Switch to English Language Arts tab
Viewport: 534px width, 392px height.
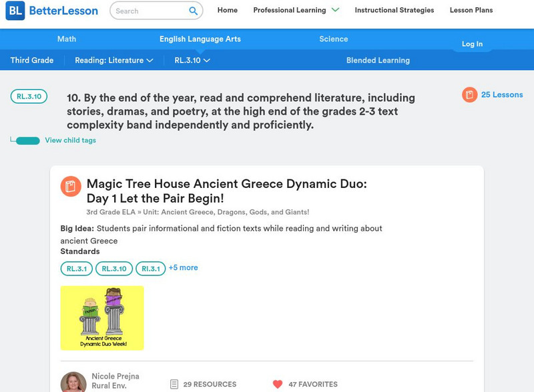pyautogui.click(x=200, y=39)
